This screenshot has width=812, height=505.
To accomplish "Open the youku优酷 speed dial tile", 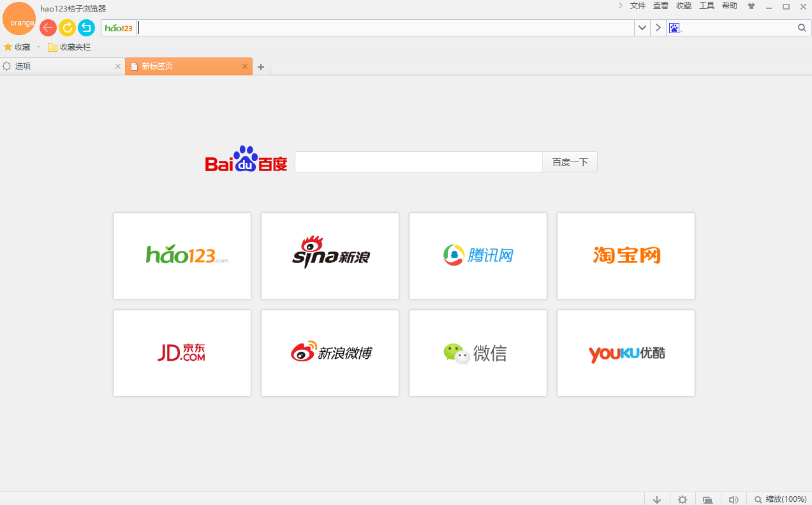I will [x=626, y=353].
